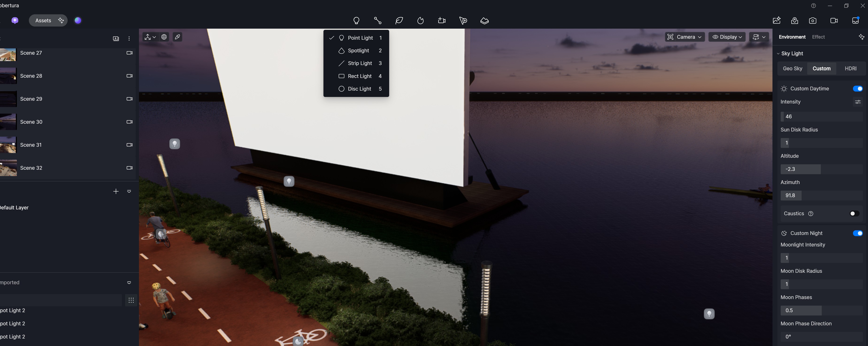This screenshot has height=346, width=868.
Task: Click the photo capture camera icon
Action: 812,21
